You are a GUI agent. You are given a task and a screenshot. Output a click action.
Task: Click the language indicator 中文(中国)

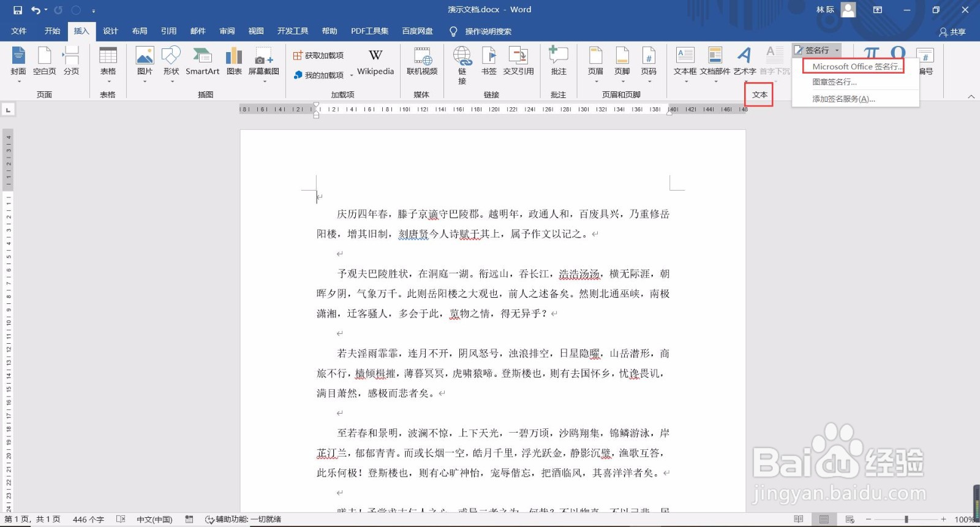(154, 520)
